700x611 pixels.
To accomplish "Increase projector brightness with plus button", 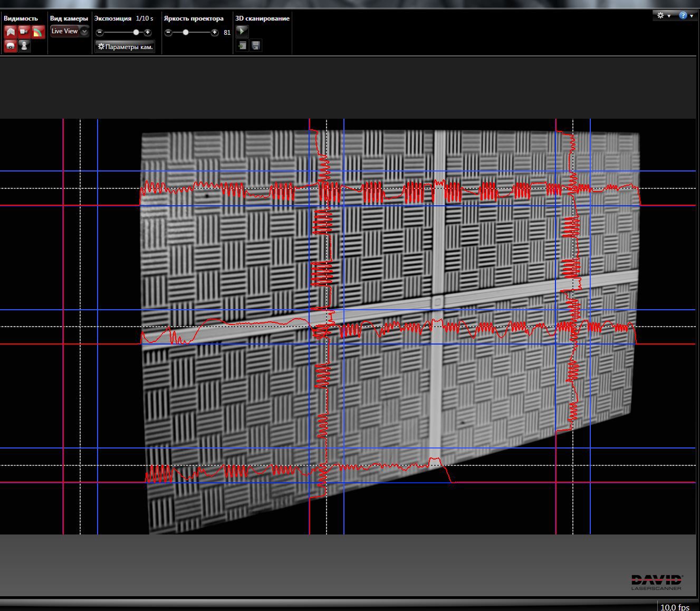I will tap(214, 33).
